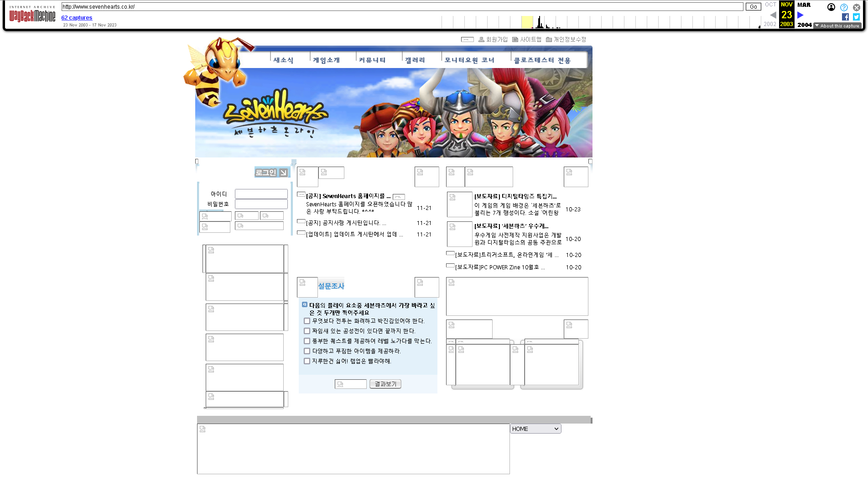
Task: Jump to the 2004 capture year
Action: tap(805, 25)
